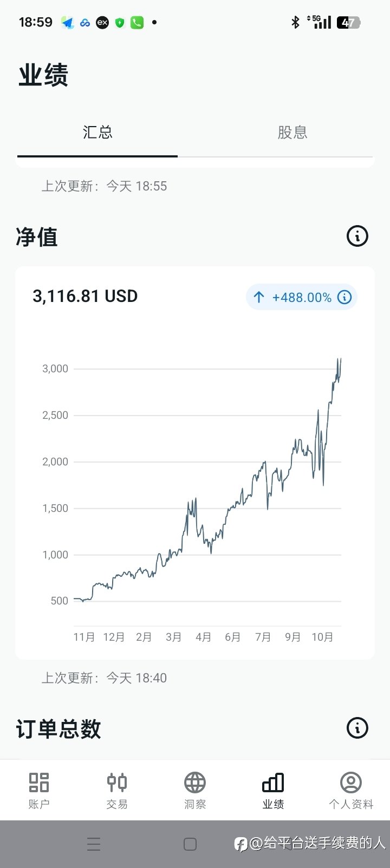390x868 pixels.
Task: Open the 交易 trading section
Action: (x=117, y=790)
